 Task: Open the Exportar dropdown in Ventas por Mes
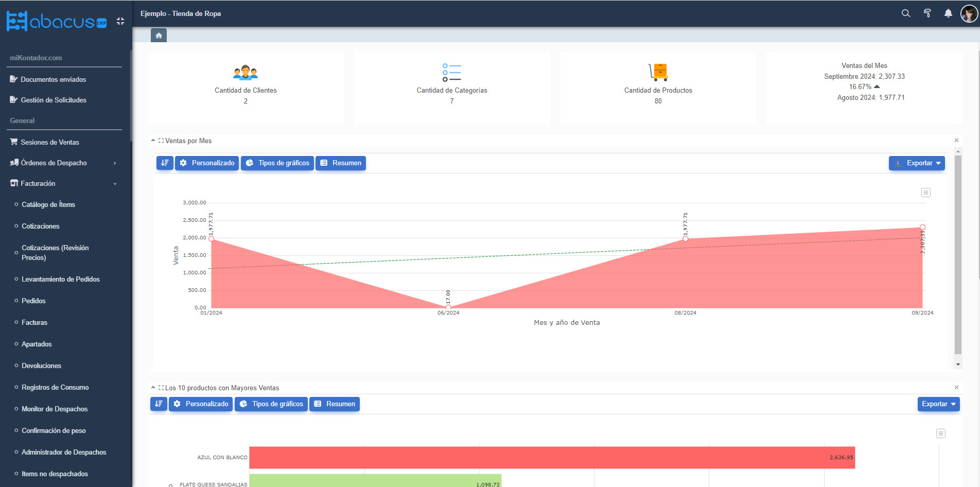917,163
